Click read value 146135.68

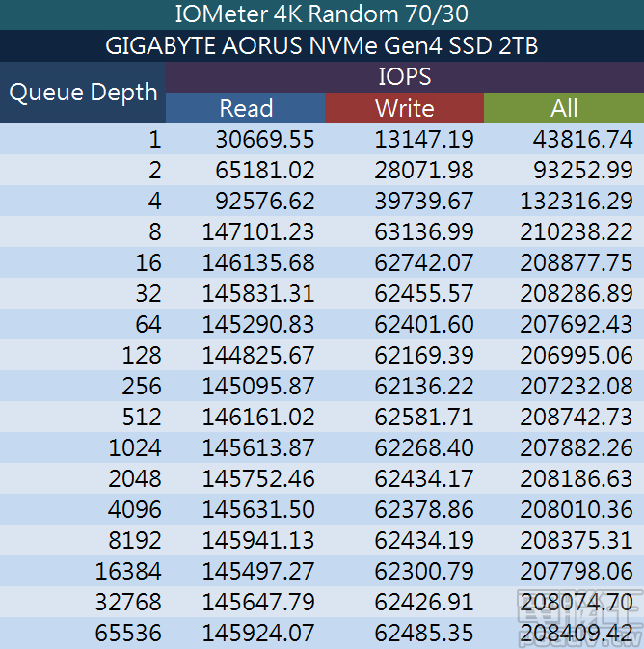(x=258, y=263)
